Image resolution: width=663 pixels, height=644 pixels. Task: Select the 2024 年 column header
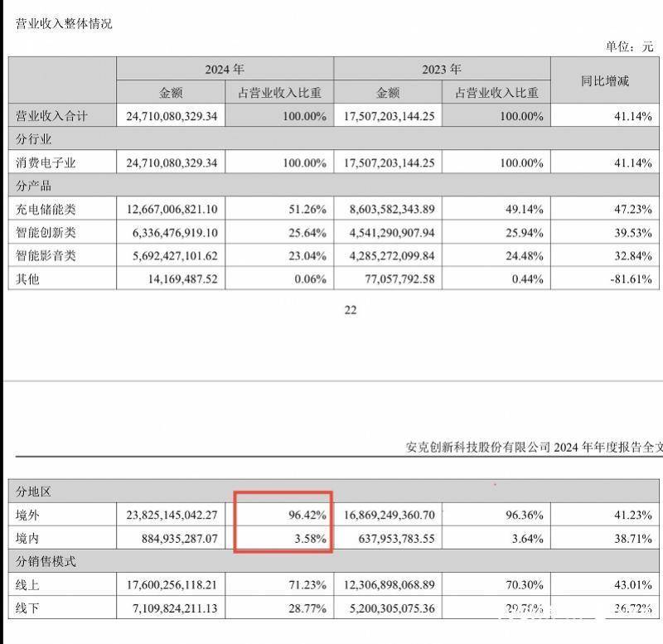point(225,69)
